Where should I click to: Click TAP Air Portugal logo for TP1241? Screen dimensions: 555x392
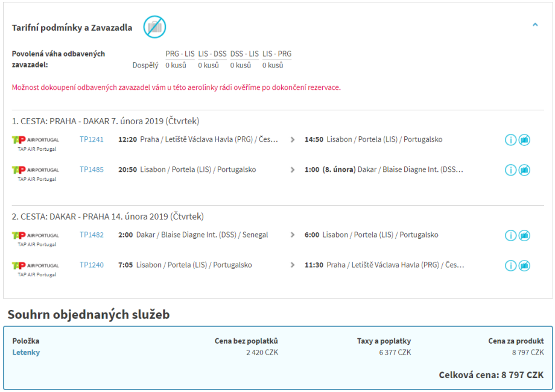36,140
